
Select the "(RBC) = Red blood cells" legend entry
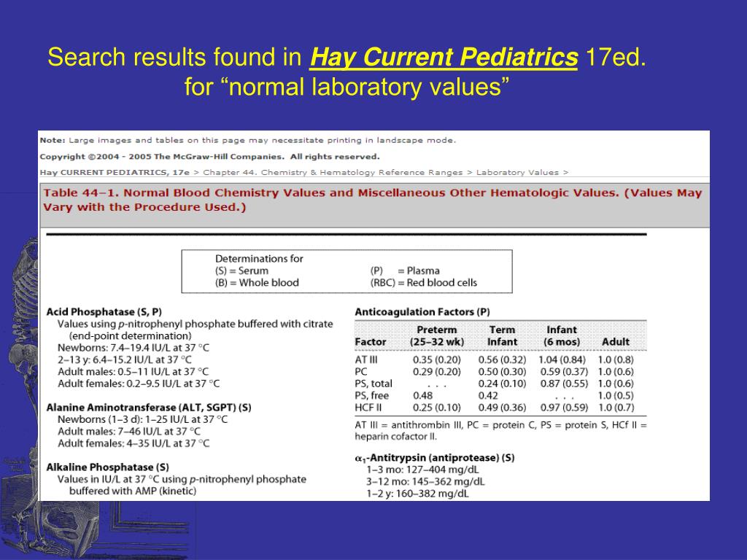click(424, 282)
